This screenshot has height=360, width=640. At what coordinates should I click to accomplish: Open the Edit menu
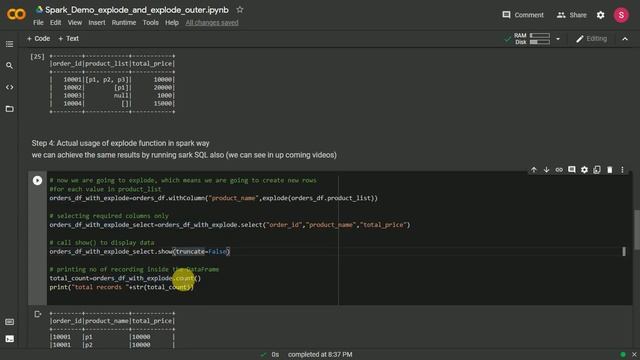56,22
